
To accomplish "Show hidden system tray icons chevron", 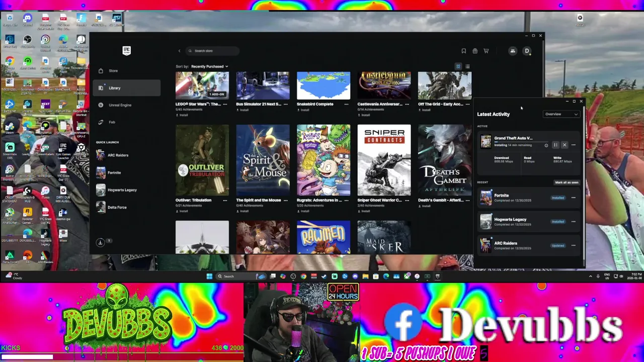I will point(591,276).
